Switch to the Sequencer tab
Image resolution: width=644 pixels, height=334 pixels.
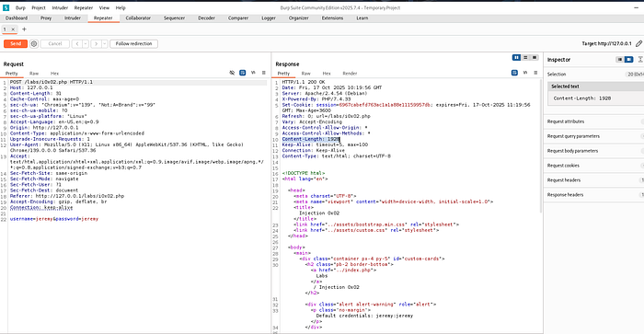174,18
